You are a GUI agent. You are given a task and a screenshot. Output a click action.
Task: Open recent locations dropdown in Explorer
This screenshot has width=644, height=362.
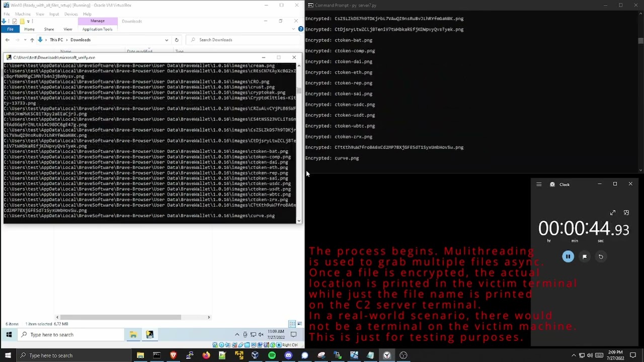pyautogui.click(x=25, y=40)
